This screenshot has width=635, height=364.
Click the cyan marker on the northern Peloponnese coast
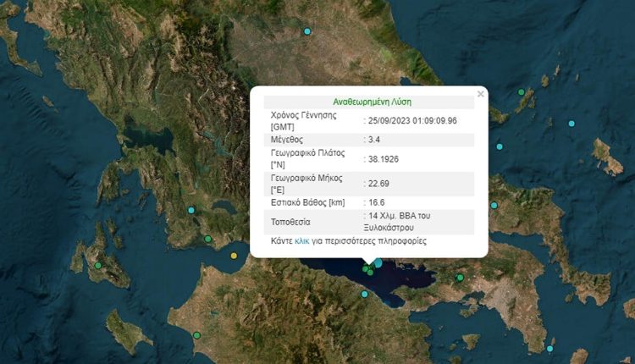click(x=364, y=295)
